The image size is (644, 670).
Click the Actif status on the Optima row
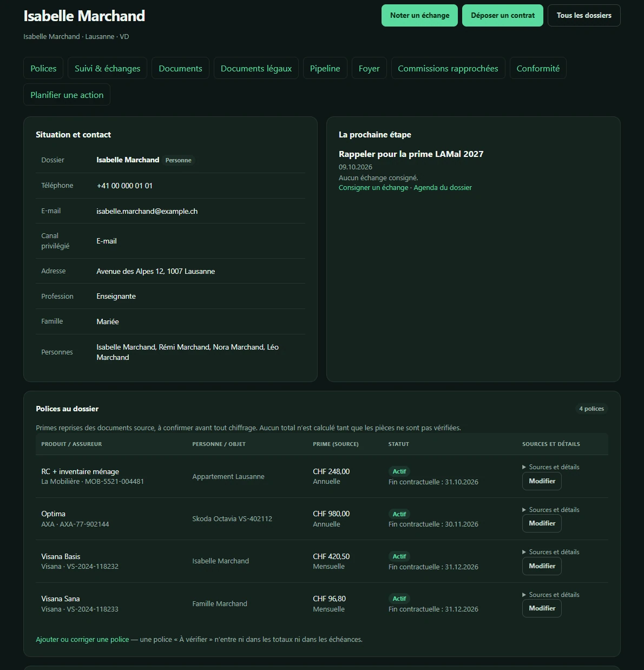point(399,514)
